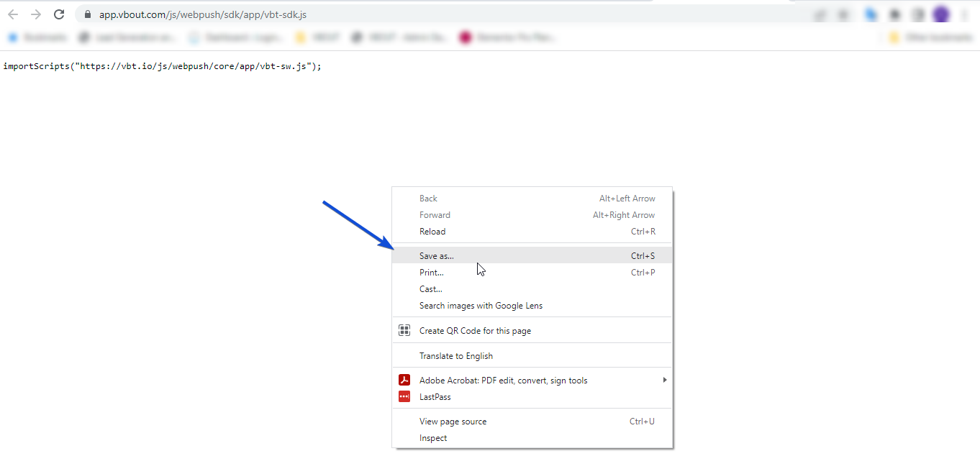Click the padlock site info icon
The height and width of the screenshot is (469, 980).
click(x=88, y=14)
